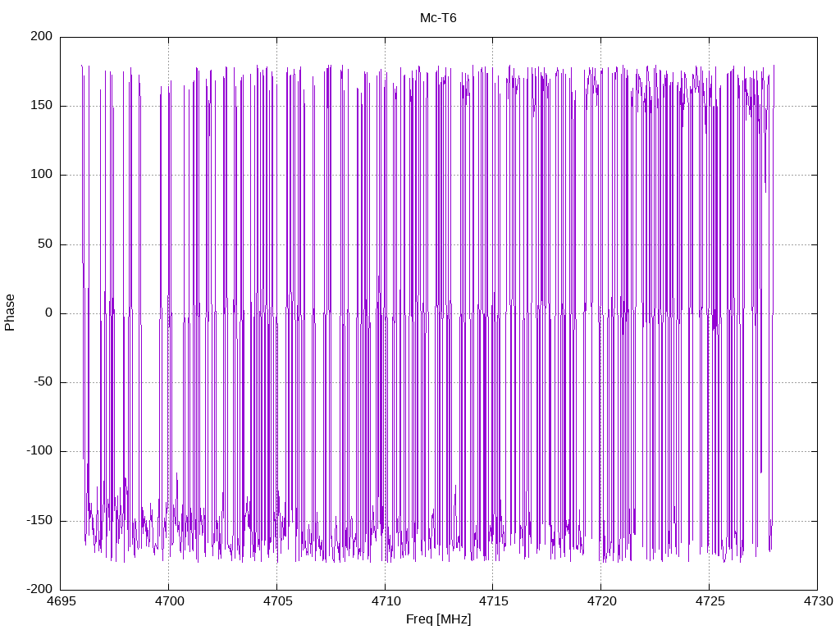Click the -150 y-axis tick label

tap(39, 520)
